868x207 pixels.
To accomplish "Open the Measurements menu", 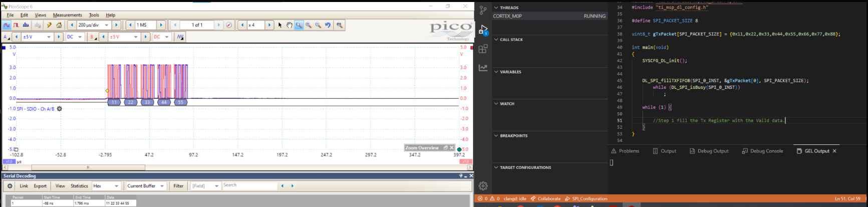I will pos(67,15).
